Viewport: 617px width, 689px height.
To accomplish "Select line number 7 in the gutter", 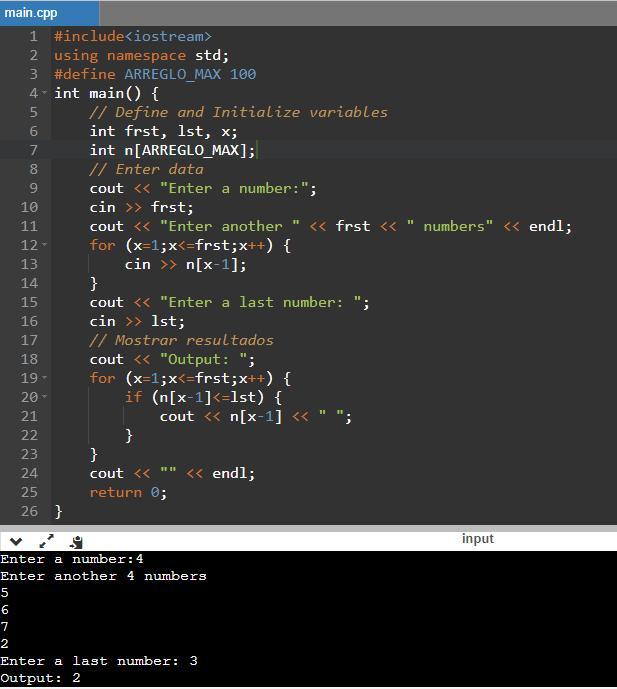I will (33, 150).
